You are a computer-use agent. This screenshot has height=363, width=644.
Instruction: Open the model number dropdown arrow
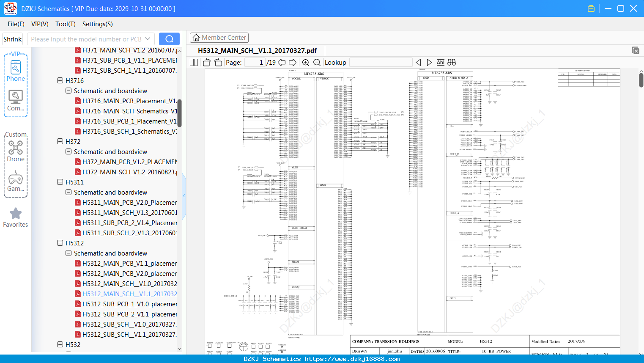coord(148,39)
